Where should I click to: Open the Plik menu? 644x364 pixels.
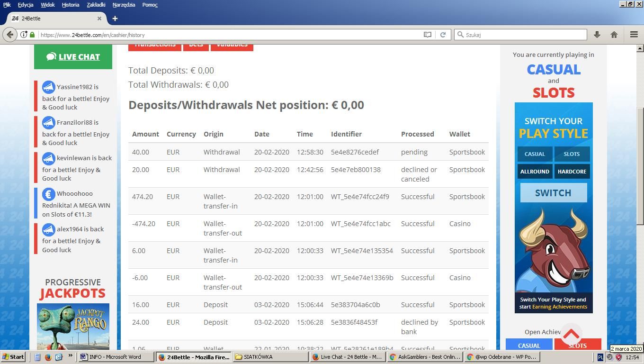pyautogui.click(x=7, y=5)
